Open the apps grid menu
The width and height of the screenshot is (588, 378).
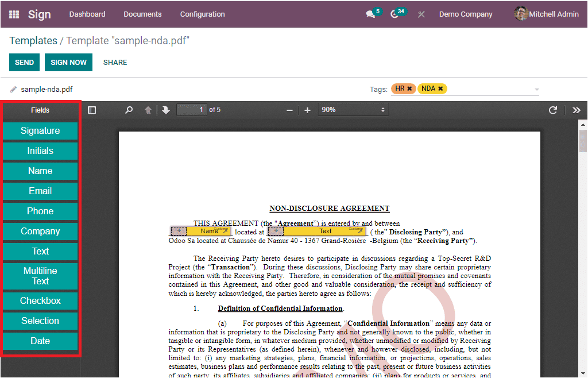click(x=14, y=14)
